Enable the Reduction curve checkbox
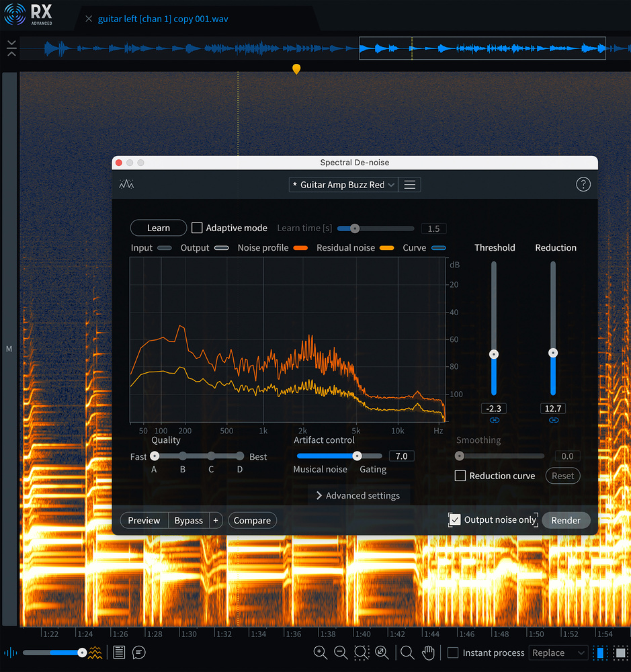The image size is (631, 672). coord(460,476)
